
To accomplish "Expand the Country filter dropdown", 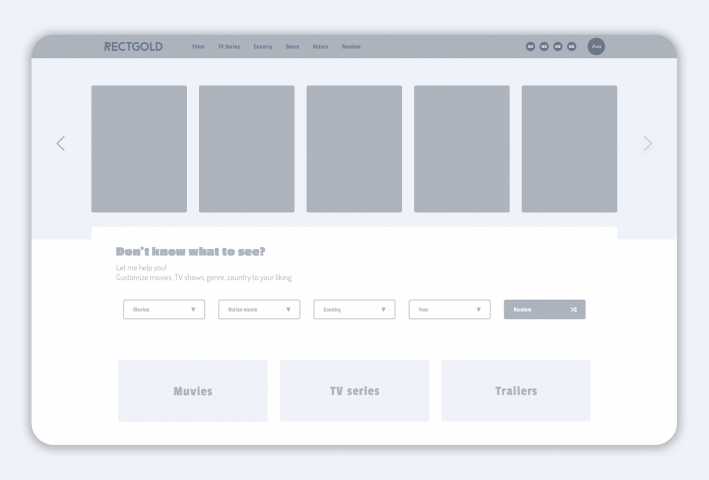I will click(x=354, y=310).
